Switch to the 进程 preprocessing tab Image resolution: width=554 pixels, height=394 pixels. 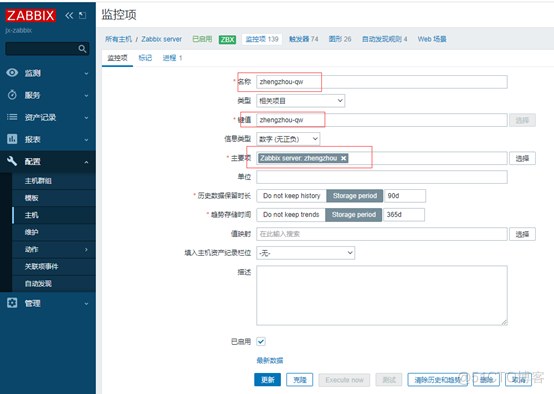coord(172,58)
